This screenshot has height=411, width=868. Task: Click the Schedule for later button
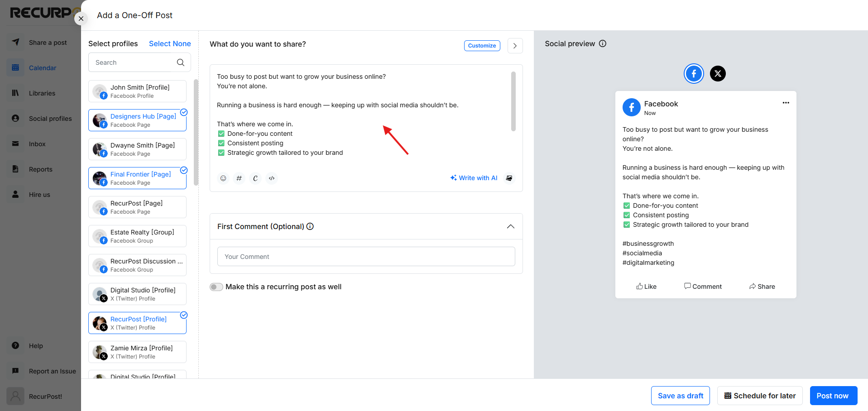pos(760,396)
